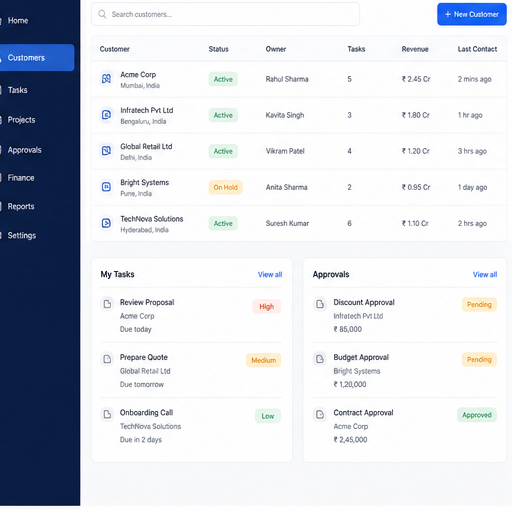This screenshot has height=512, width=512.
Task: Open the Prepare Quote task
Action: (x=144, y=357)
